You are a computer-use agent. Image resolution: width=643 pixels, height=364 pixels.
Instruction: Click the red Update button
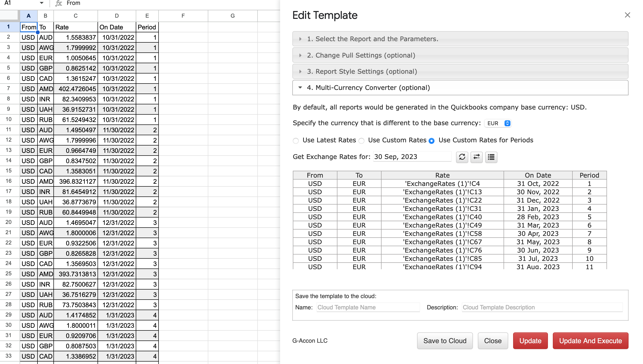point(530,341)
